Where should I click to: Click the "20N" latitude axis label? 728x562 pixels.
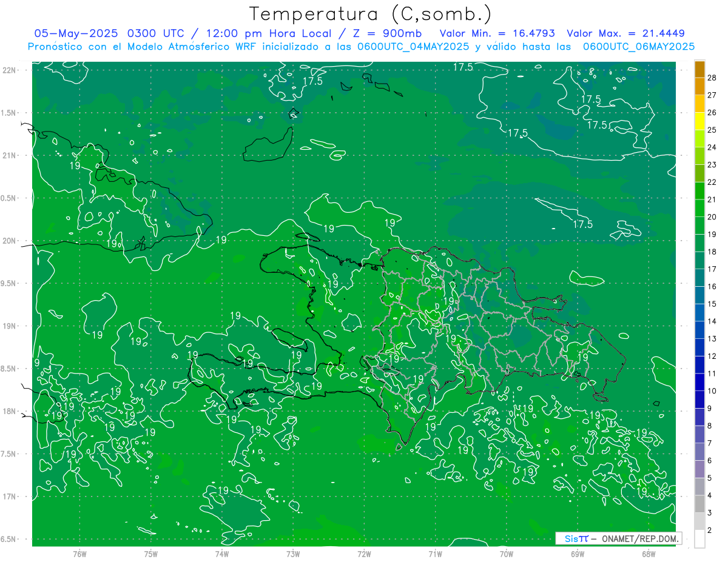pyautogui.click(x=8, y=241)
